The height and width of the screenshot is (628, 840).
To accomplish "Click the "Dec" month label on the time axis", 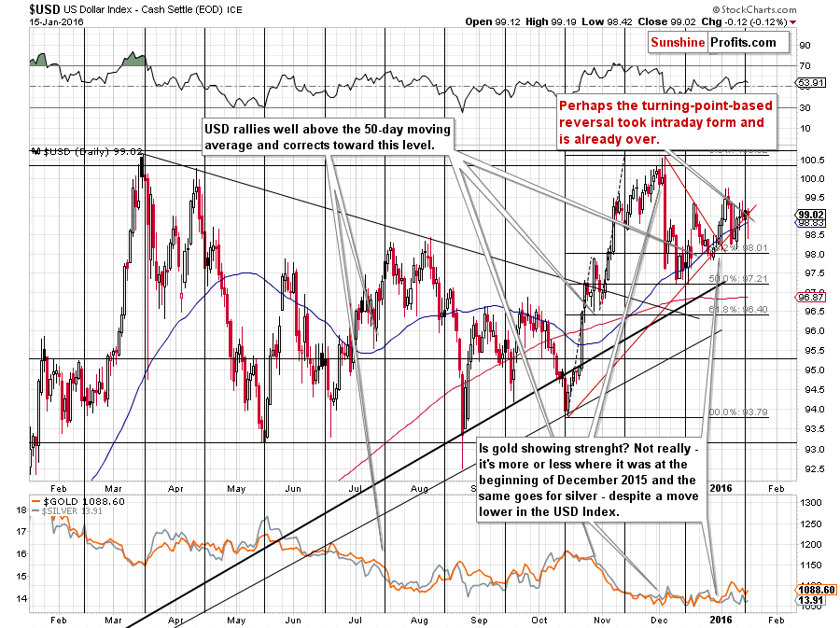I will tap(659, 620).
